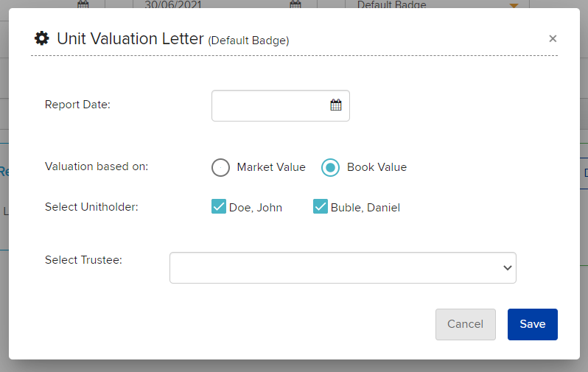Uncheck the Doe, John unitholder checkbox

219,206
